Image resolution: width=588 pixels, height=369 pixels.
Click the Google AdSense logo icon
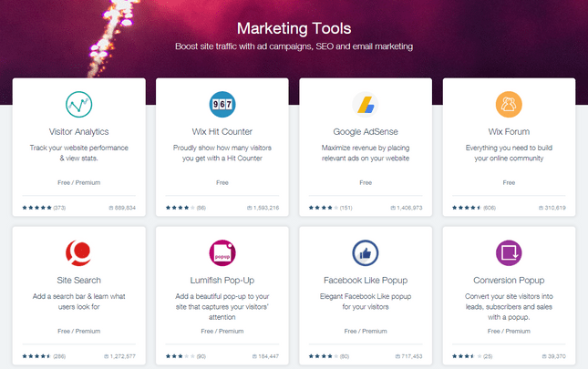click(366, 104)
